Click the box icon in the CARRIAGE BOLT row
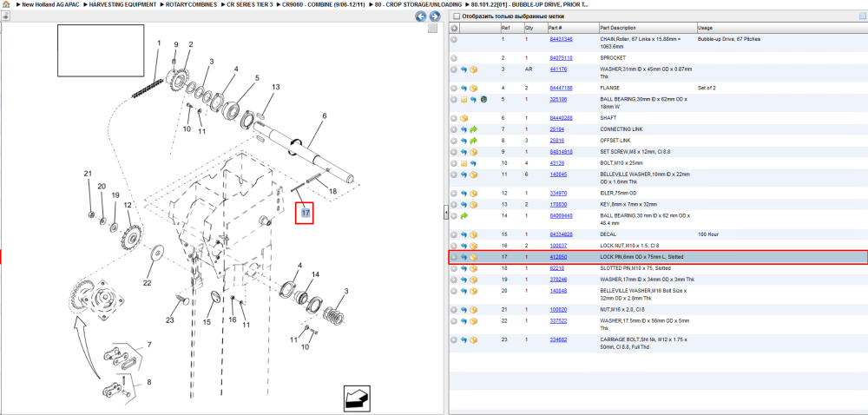The image size is (868, 415). [x=474, y=339]
